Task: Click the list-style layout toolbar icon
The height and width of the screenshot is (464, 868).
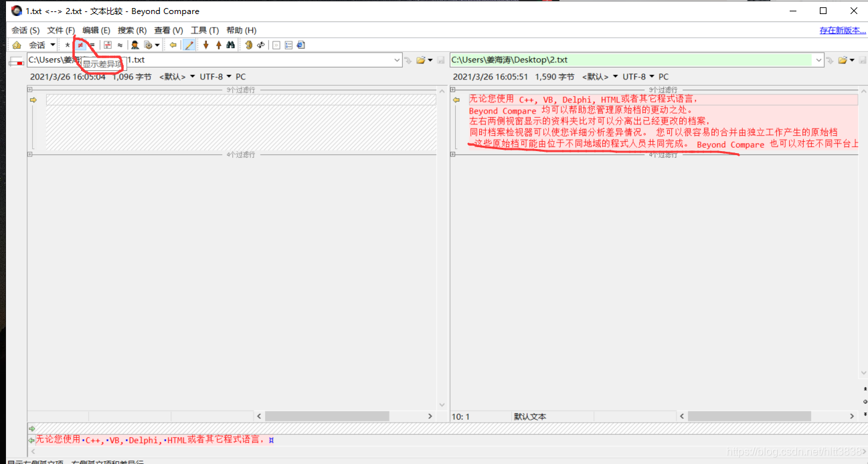Action: tap(288, 45)
